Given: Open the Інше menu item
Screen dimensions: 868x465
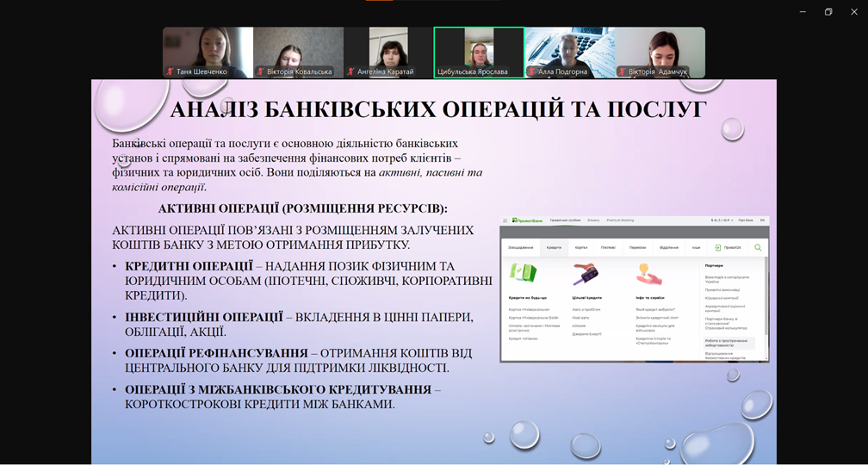Looking at the screenshot, I should [696, 248].
